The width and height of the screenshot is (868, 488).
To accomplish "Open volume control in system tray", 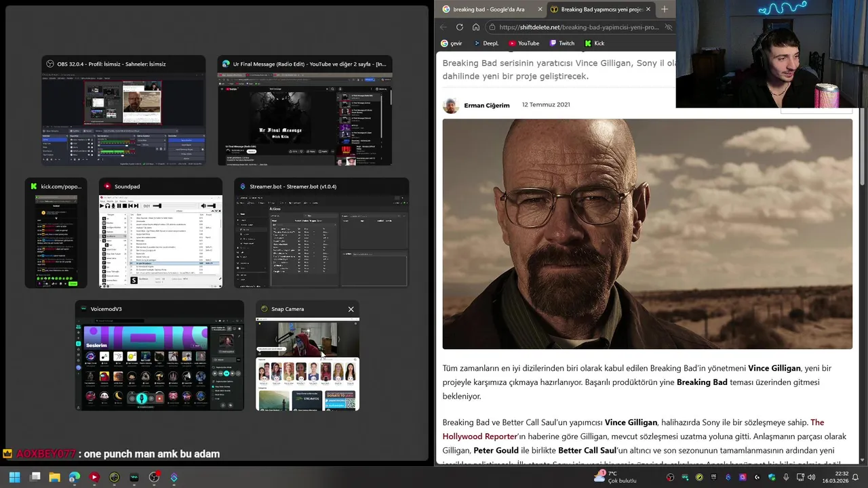I will [x=811, y=477].
